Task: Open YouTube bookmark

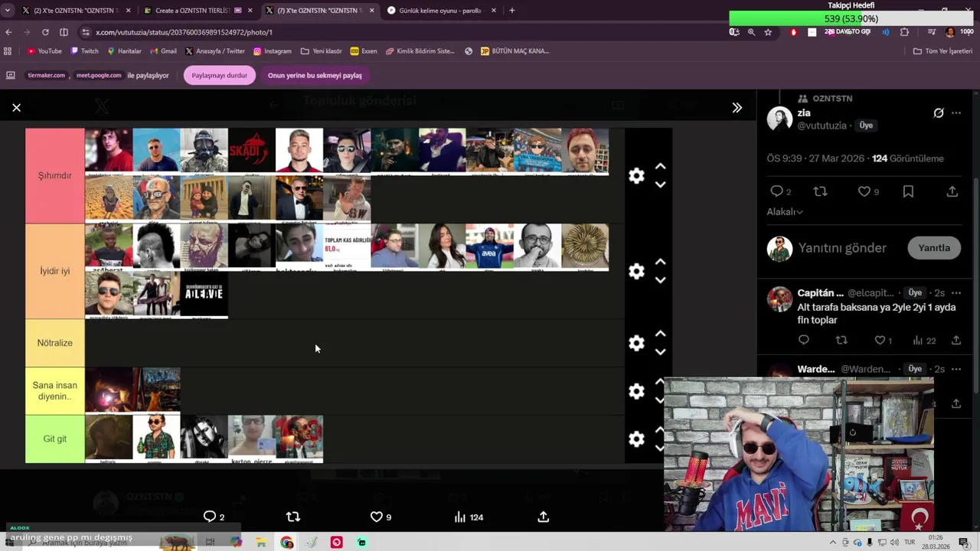Action: click(x=44, y=51)
